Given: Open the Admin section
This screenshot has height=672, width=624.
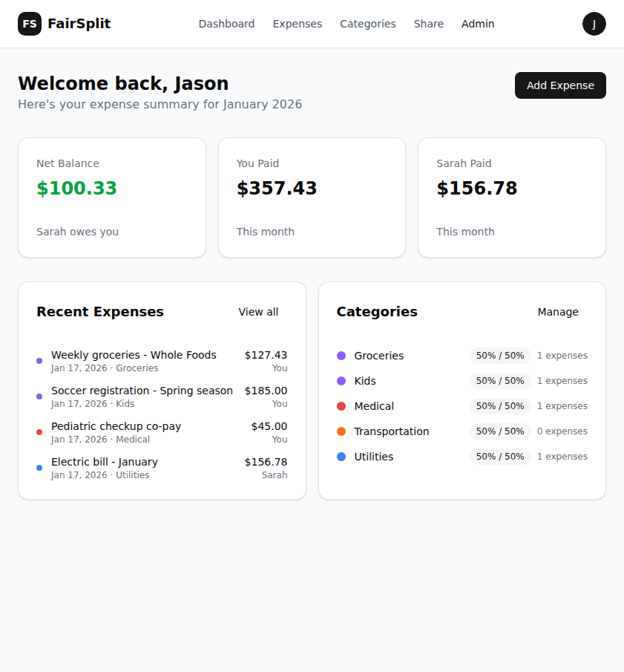Looking at the screenshot, I should 477,24.
